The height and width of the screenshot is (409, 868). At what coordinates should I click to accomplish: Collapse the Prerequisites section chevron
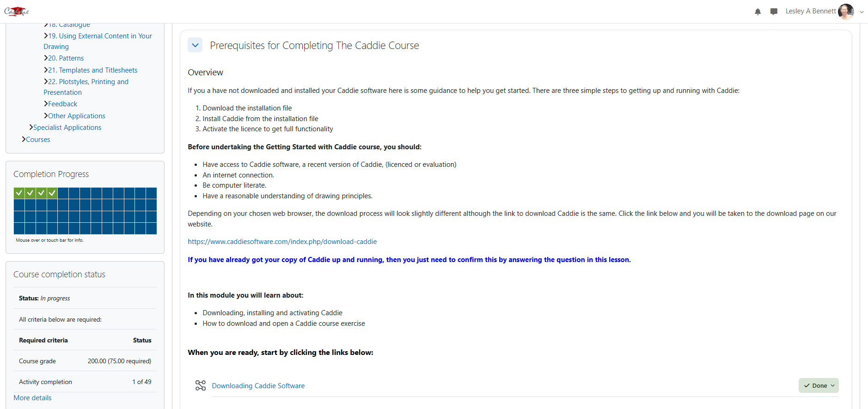[x=195, y=45]
